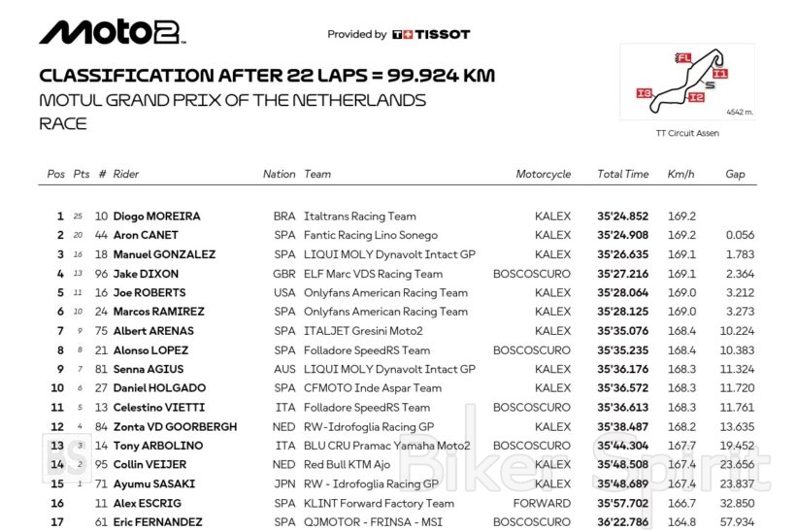
Task: Click the Total Time column header
Action: point(622,175)
